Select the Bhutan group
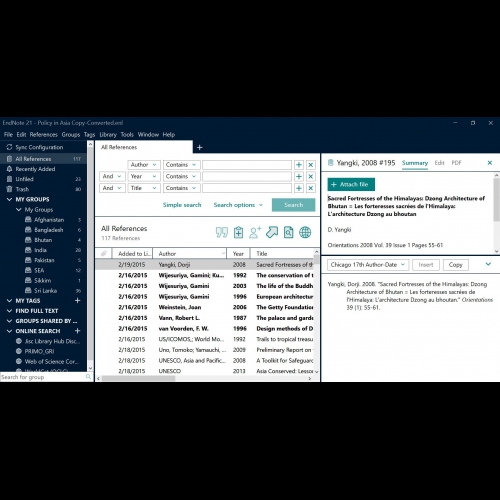The image size is (500, 500). [x=43, y=240]
